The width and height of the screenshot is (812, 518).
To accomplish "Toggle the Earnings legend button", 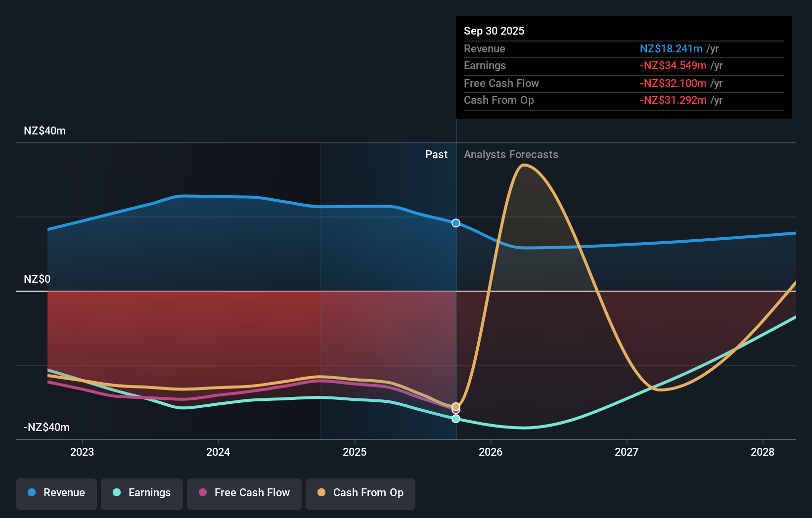I will click(x=142, y=494).
